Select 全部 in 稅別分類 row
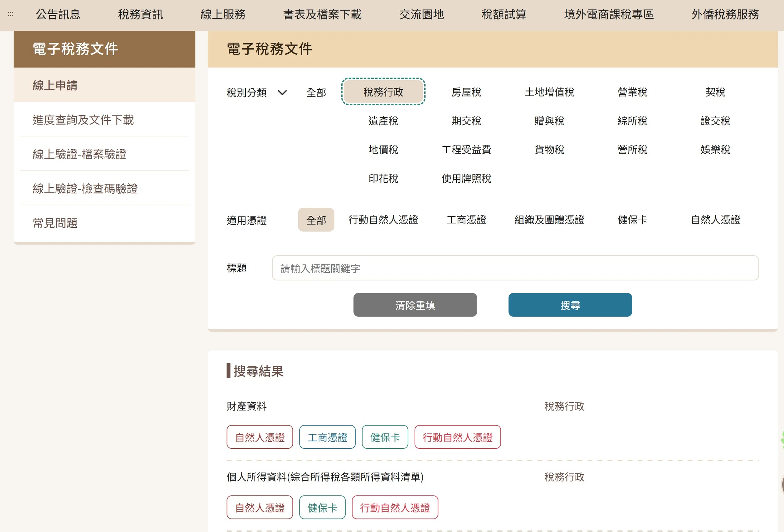Image resolution: width=784 pixels, height=532 pixels. pyautogui.click(x=316, y=93)
